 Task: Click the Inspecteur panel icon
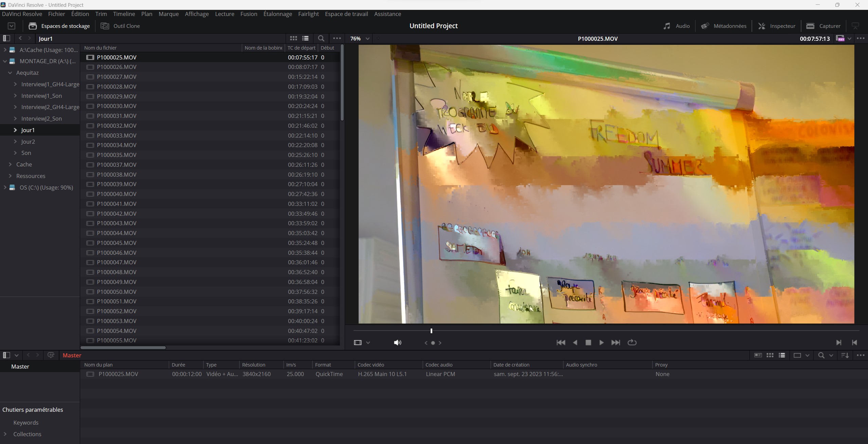(x=762, y=26)
